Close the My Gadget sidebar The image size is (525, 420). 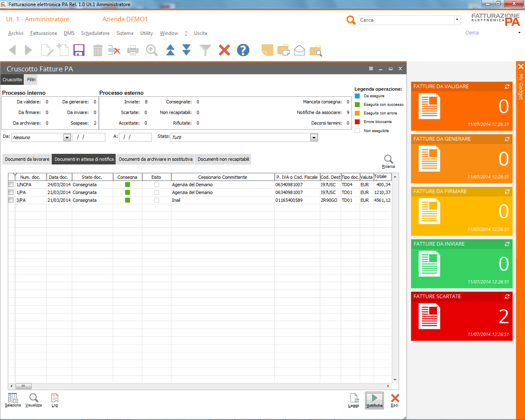(520, 66)
